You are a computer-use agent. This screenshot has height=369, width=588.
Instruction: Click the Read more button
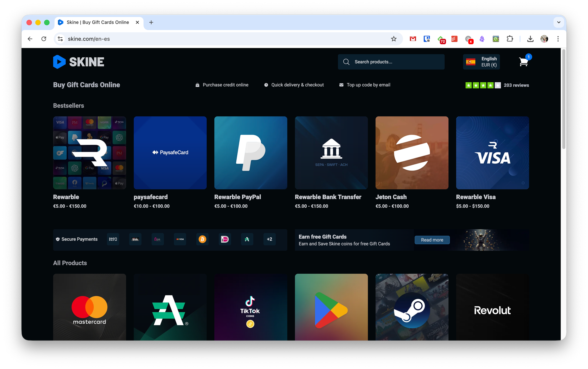432,240
